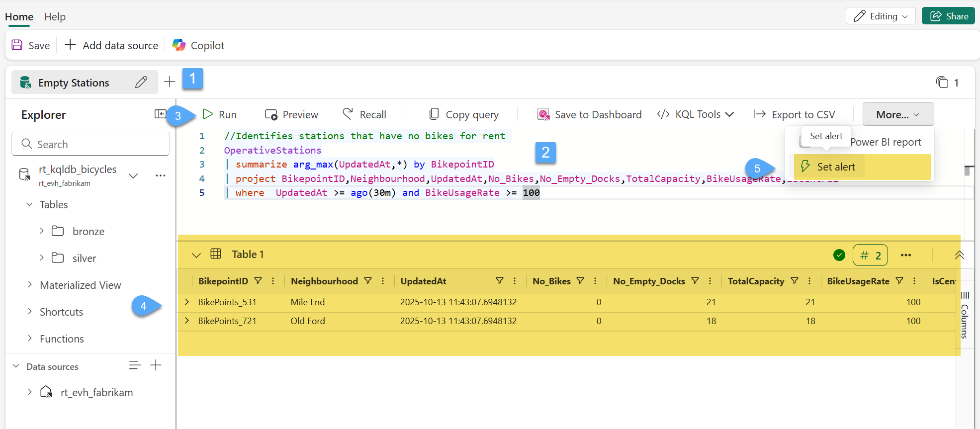The height and width of the screenshot is (429, 980).
Task: Click the Run query play icon
Action: pos(208,114)
